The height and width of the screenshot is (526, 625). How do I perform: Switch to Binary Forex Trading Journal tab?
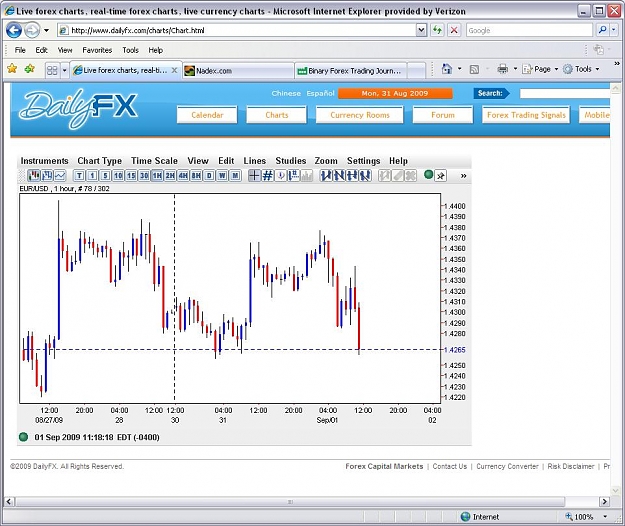[x=351, y=71]
